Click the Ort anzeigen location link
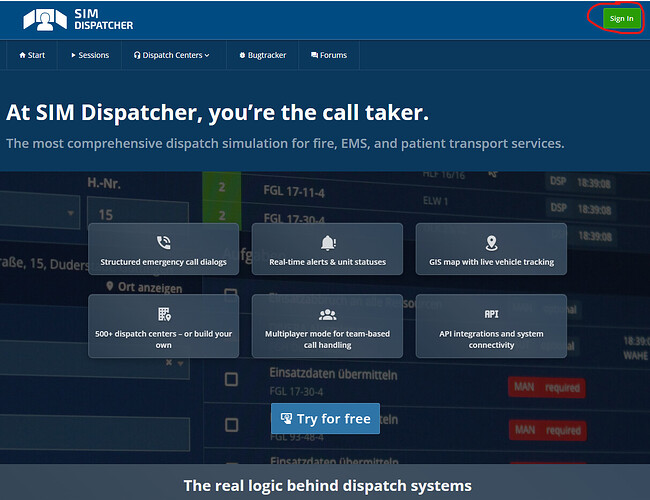This screenshot has height=500, width=650. (145, 286)
